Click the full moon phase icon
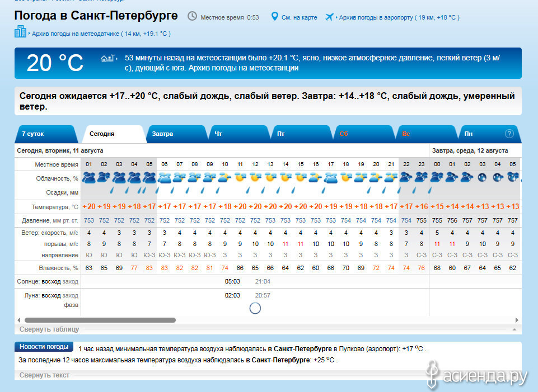The width and height of the screenshot is (538, 392). 255,308
